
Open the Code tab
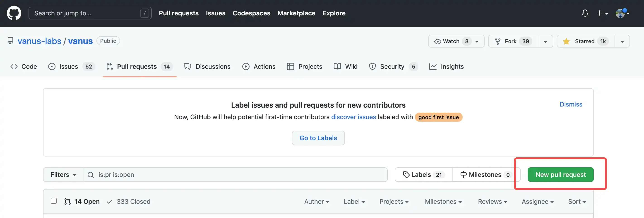tap(24, 66)
